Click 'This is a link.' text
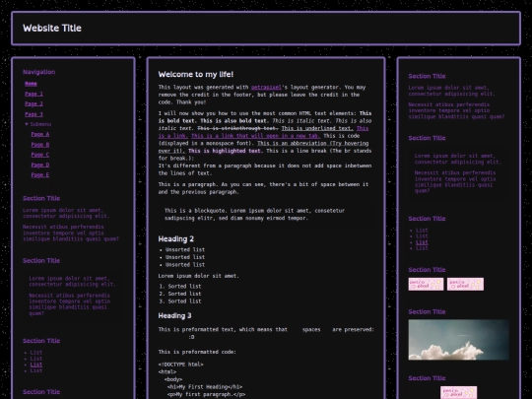The width and height of the screenshot is (532, 399). pos(173,136)
